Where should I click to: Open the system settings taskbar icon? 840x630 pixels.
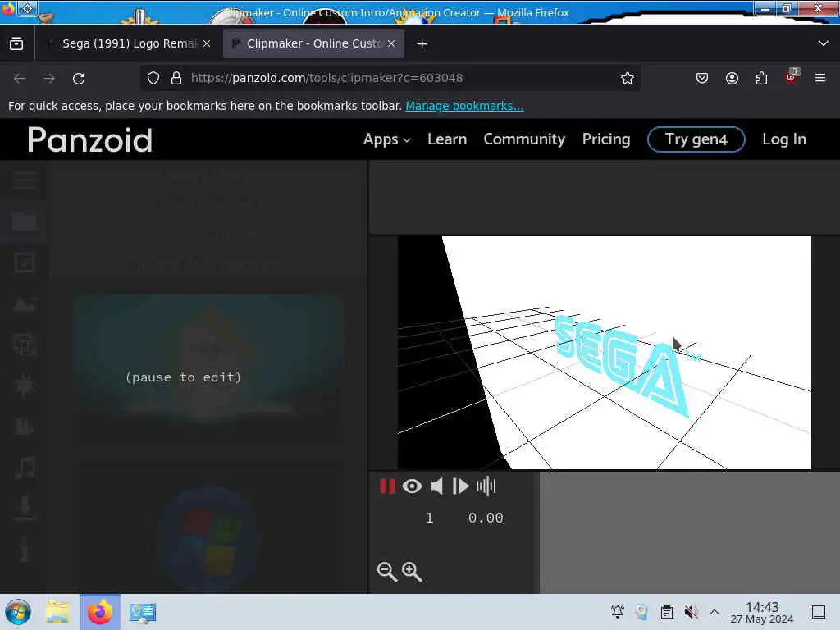tap(143, 612)
